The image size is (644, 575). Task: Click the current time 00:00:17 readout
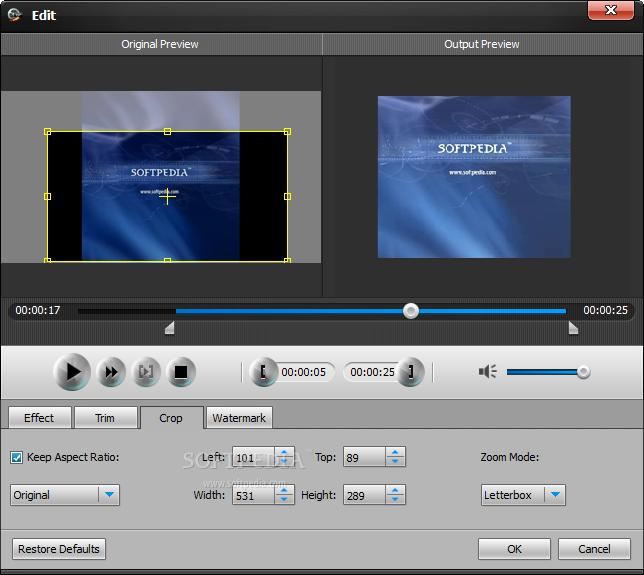click(38, 310)
